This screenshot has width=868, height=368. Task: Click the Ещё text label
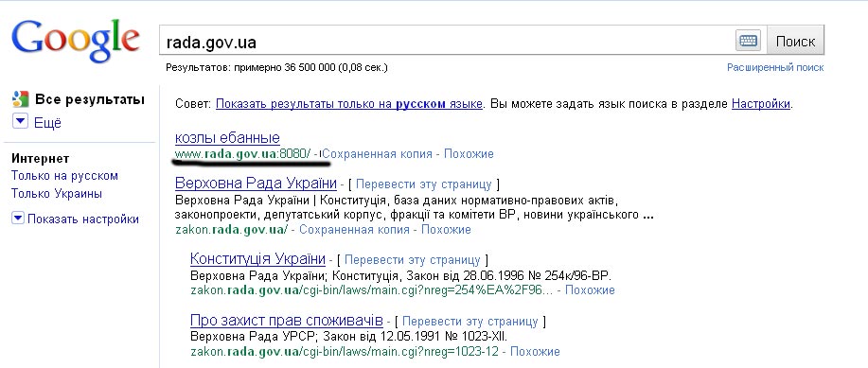(x=47, y=123)
